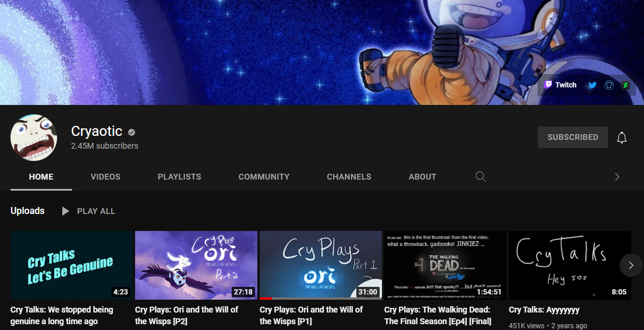The image size is (644, 330).
Task: Open title 'The Walking Dead: The Final Season [Ep4]'
Action: tap(438, 315)
